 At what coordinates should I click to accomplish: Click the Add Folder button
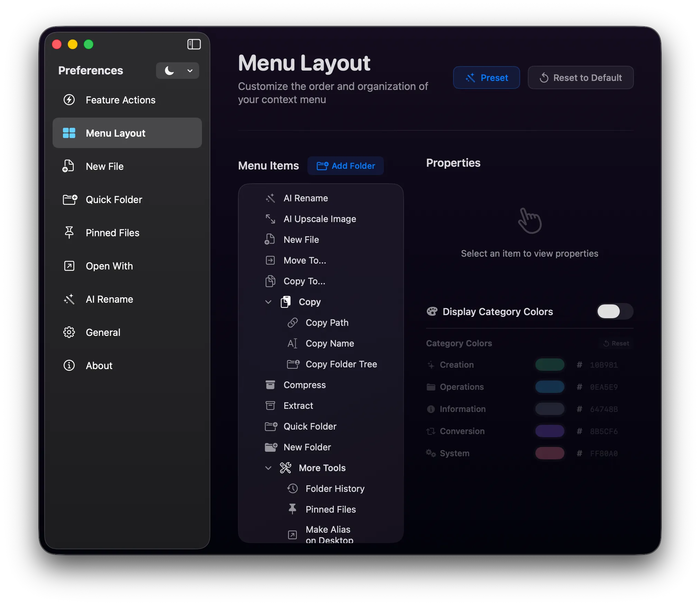coord(346,166)
